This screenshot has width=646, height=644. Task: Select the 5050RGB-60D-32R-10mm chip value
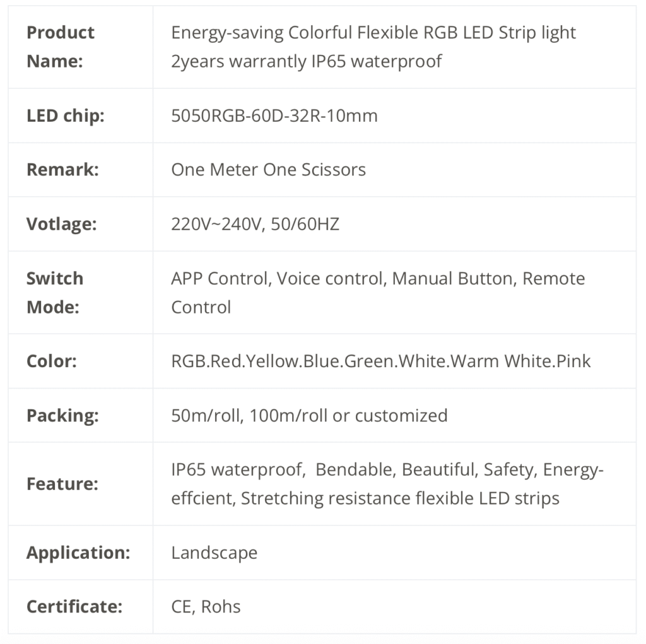click(x=274, y=115)
